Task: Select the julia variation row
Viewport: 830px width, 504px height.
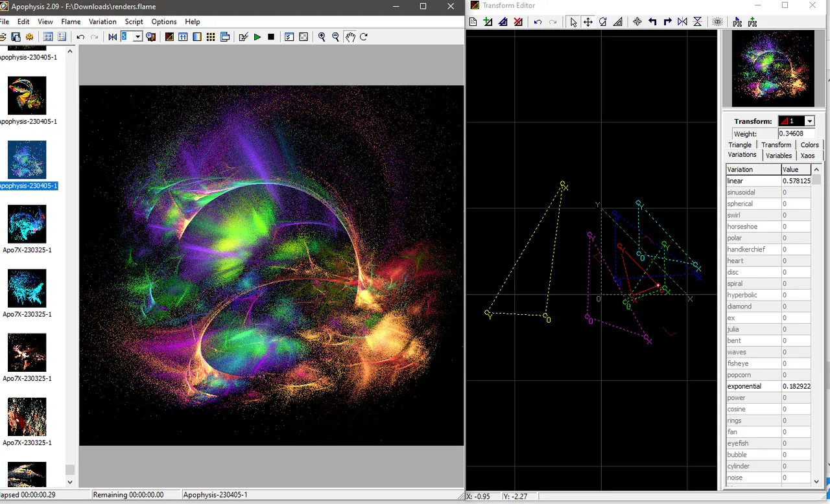Action: tap(768, 329)
